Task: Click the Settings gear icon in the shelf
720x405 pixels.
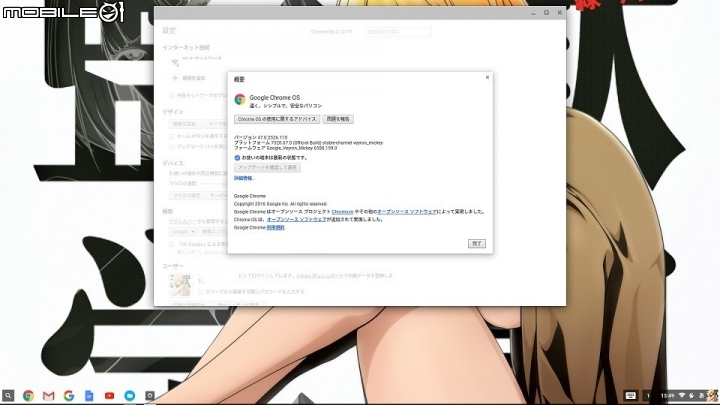Action: tap(150, 395)
